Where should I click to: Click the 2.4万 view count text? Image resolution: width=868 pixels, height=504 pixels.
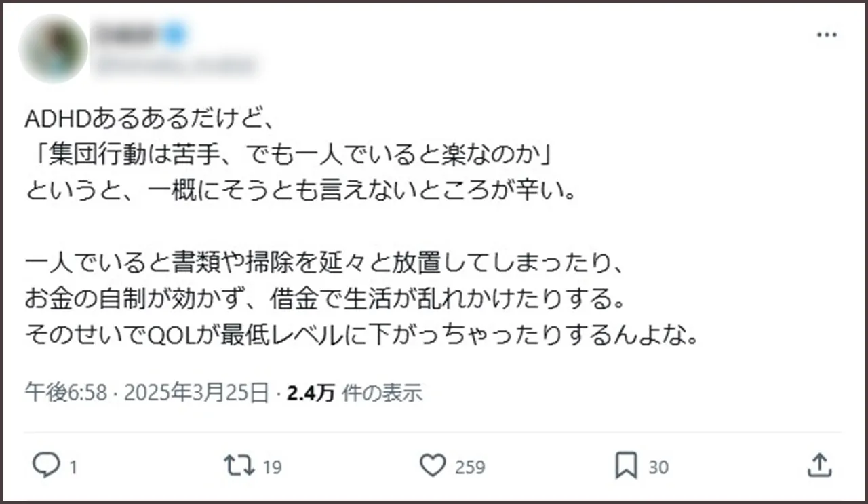pyautogui.click(x=310, y=391)
